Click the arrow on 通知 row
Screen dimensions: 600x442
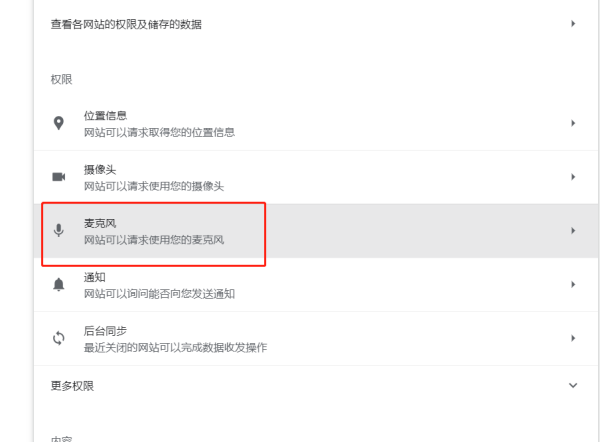pyautogui.click(x=573, y=285)
